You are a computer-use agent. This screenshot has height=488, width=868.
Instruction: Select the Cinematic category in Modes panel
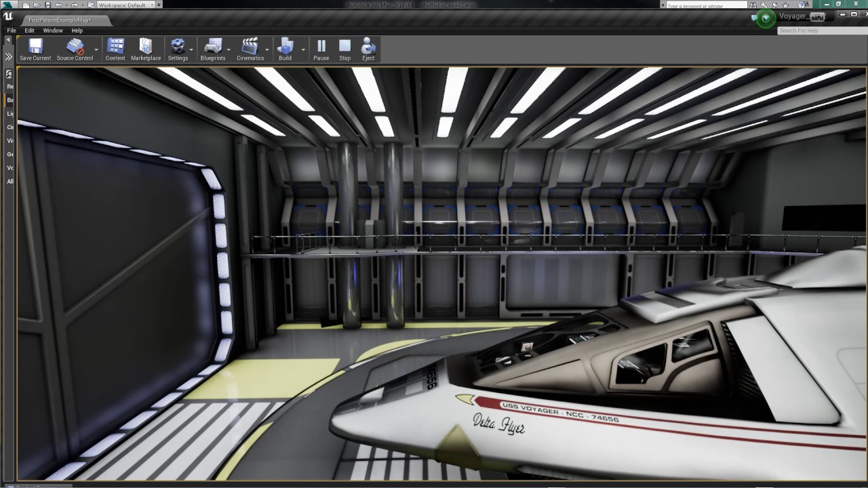click(9, 127)
